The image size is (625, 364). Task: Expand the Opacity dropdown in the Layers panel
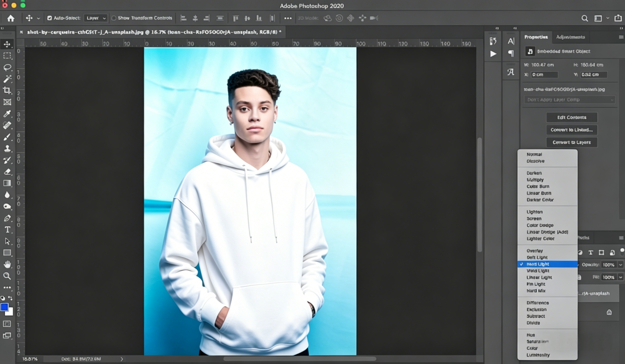click(621, 265)
